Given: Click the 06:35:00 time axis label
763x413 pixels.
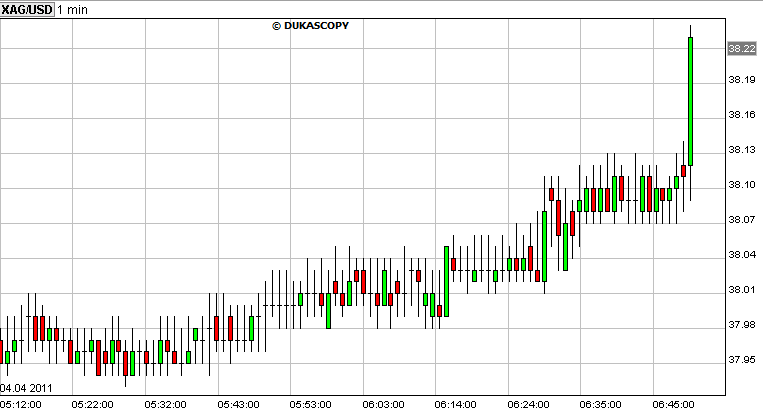Looking at the screenshot, I should pos(600,404).
